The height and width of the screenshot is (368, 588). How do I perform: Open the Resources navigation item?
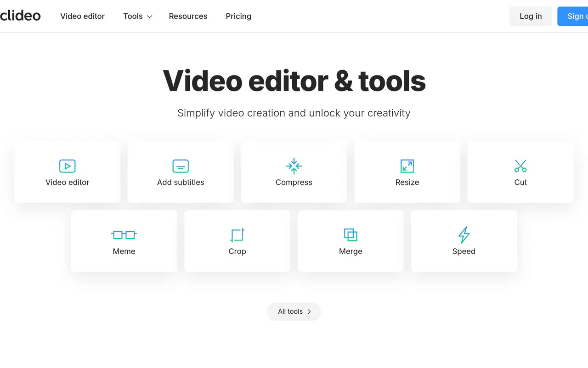(x=188, y=16)
